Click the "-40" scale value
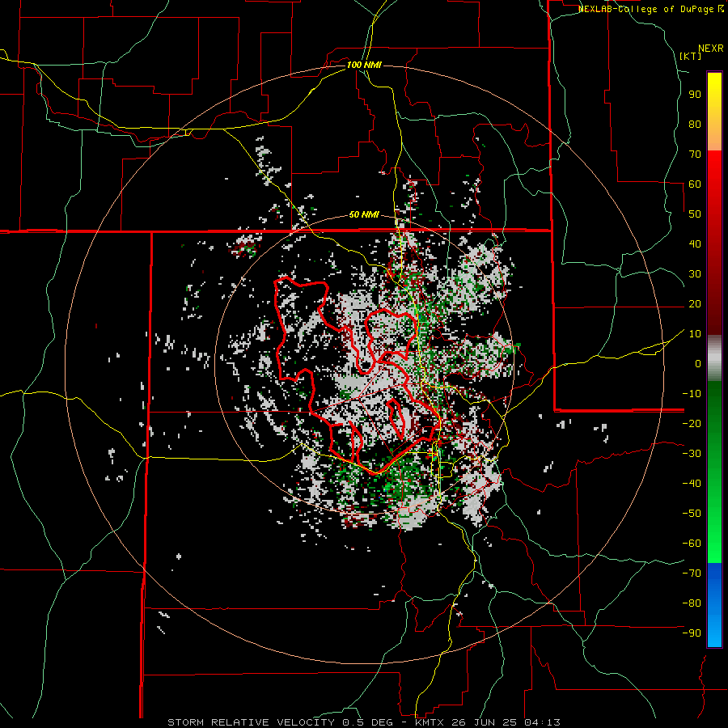This screenshot has height=728, width=728. tap(692, 484)
